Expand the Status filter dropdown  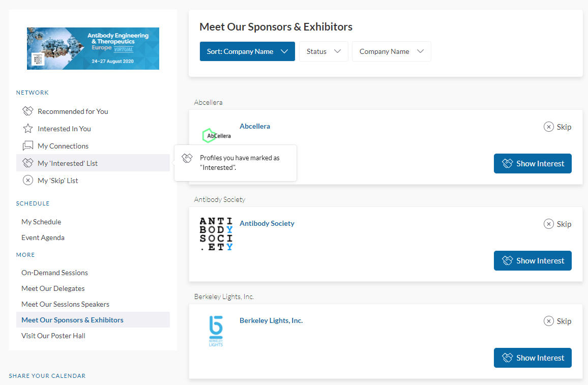(324, 51)
